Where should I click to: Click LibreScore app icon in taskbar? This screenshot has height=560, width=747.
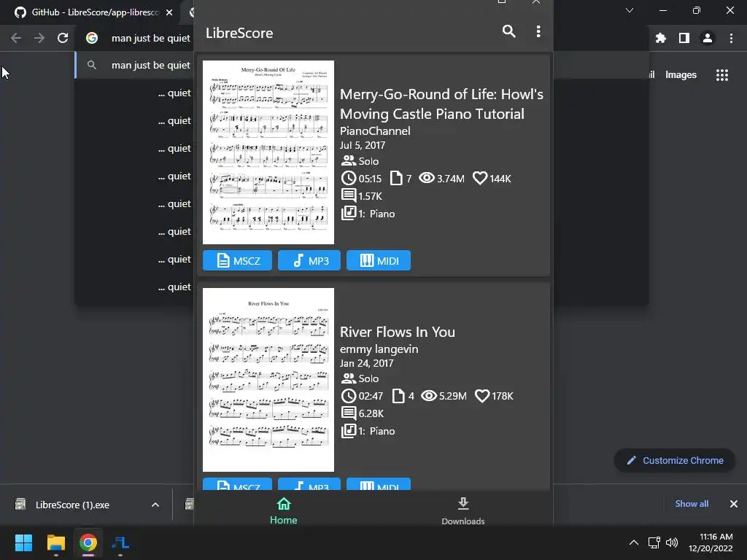pos(120,542)
